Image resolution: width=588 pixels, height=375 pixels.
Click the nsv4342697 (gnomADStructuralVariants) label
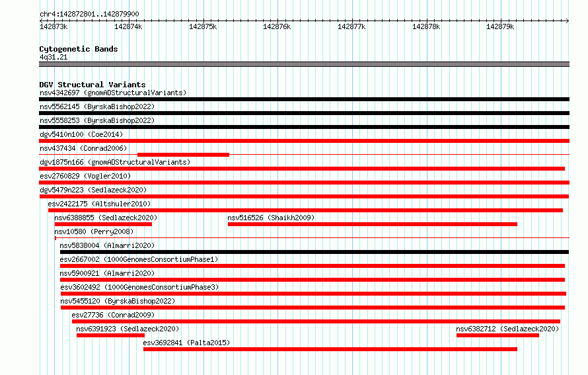click(113, 93)
